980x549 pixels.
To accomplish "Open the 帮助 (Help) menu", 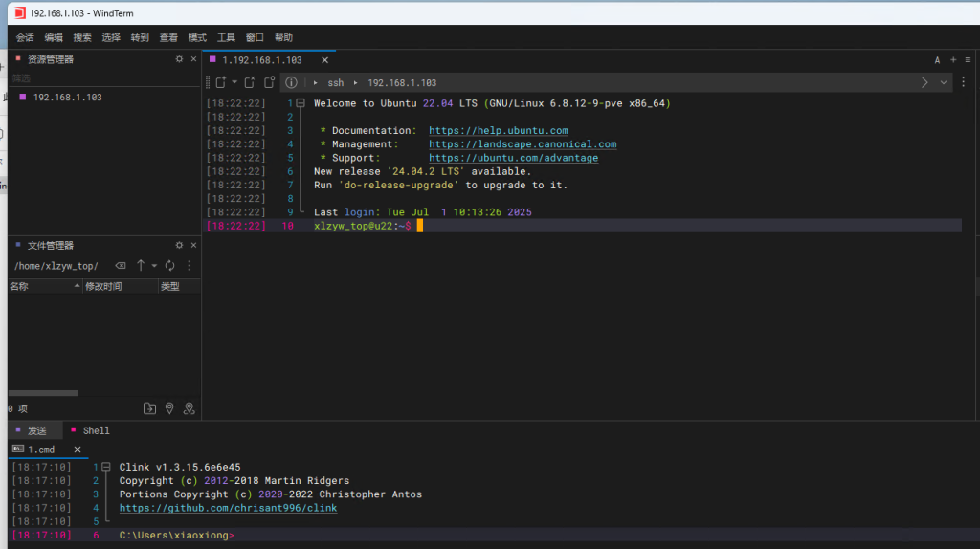I will tap(283, 37).
